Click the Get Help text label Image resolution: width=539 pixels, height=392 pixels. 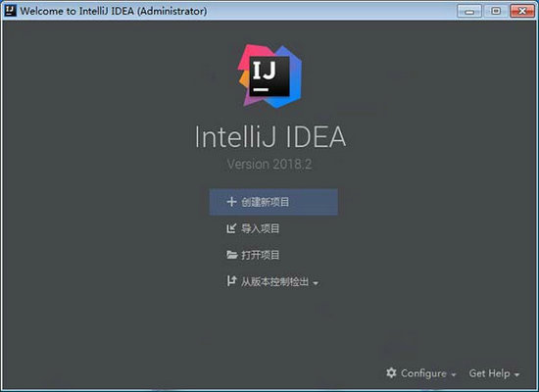pos(489,373)
